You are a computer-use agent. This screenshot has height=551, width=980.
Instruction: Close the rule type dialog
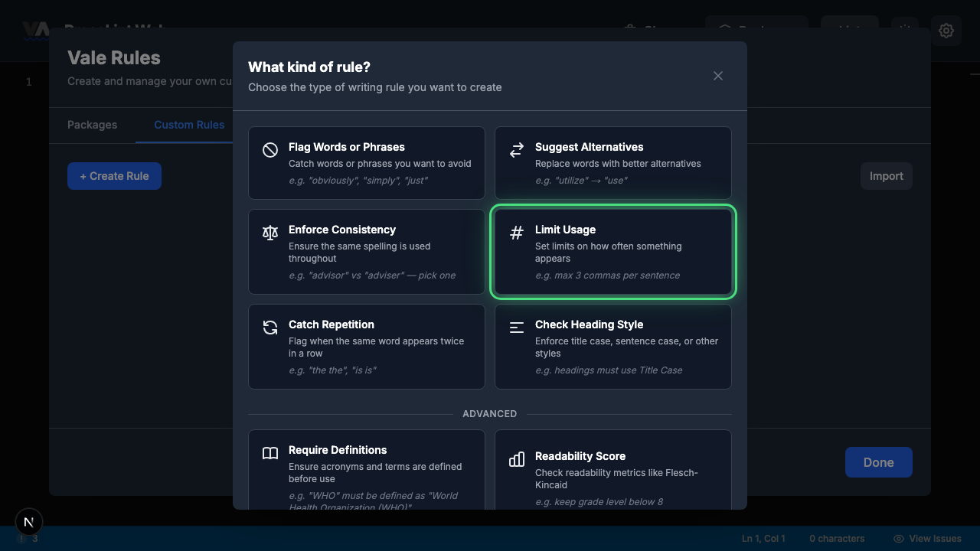pos(718,76)
